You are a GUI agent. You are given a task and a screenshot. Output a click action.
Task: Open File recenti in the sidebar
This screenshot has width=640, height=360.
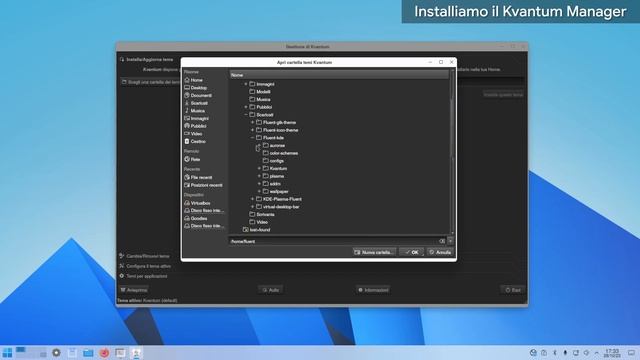coord(198,177)
